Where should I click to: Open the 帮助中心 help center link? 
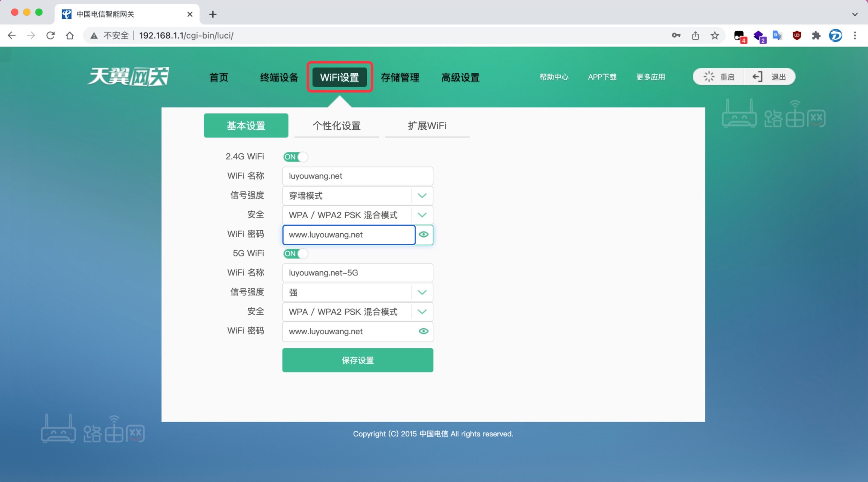point(554,77)
